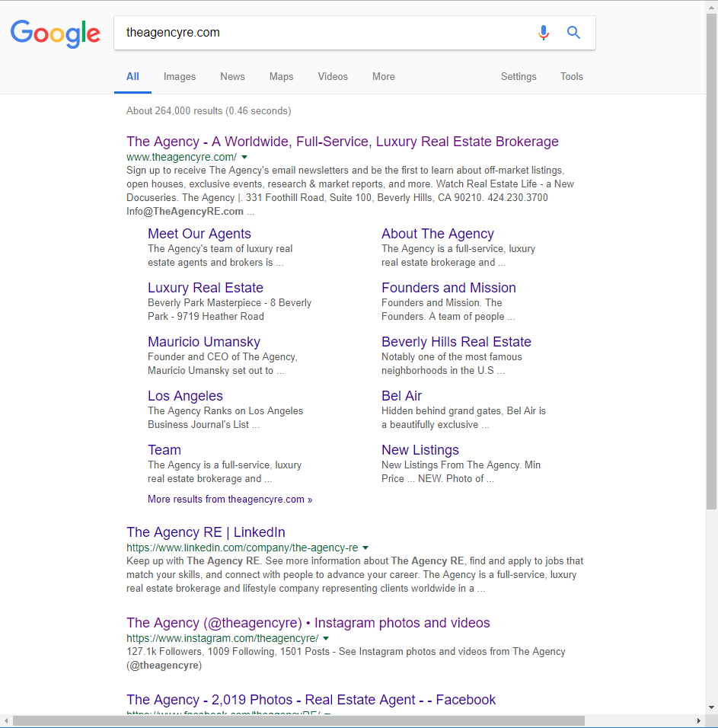718x728 pixels.
Task: Open the Founders and Mission sitelink
Action: 448,287
